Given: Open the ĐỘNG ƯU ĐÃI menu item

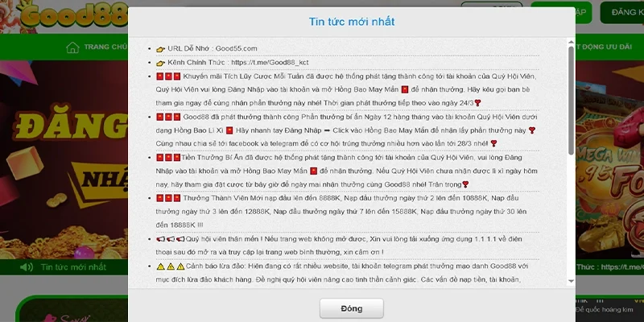Looking at the screenshot, I should coord(604,47).
